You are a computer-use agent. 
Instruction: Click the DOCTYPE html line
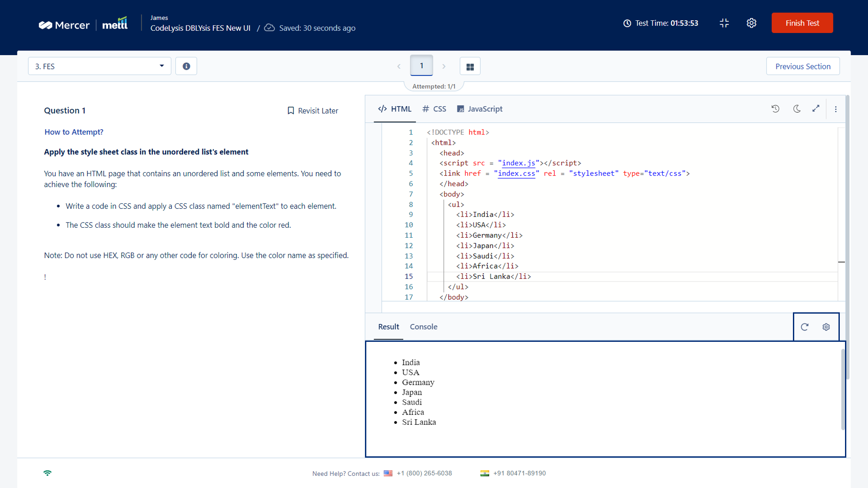pos(458,132)
